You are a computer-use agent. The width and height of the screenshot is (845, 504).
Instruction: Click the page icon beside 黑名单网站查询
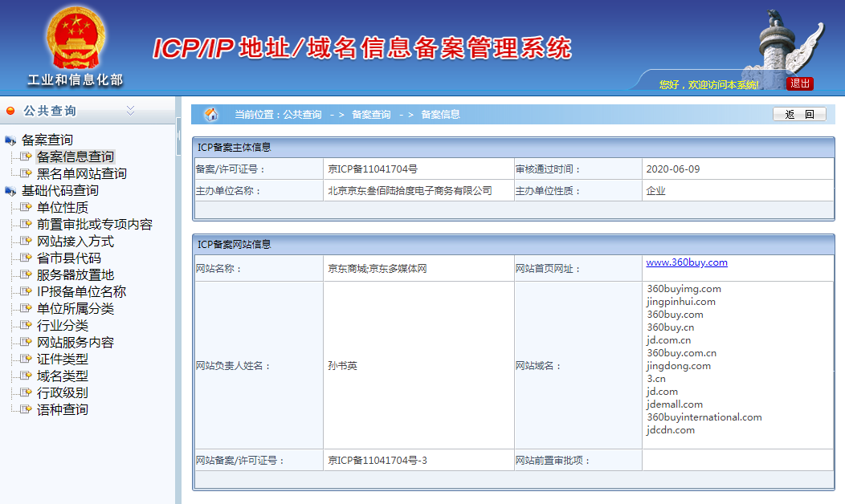(26, 173)
